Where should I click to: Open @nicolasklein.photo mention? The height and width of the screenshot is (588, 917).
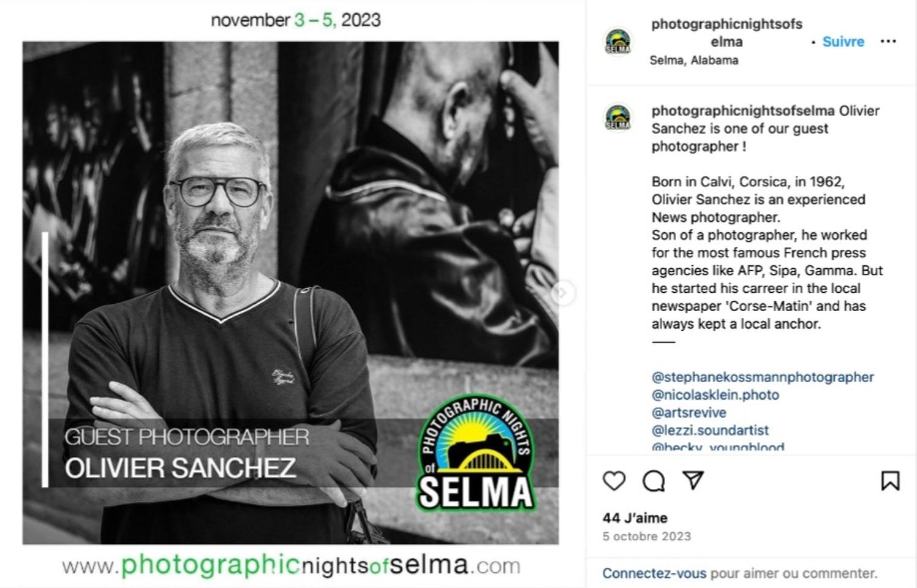715,395
